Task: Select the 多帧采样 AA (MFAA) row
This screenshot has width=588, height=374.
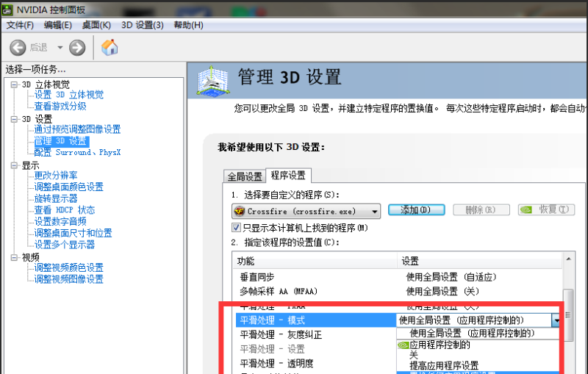Action: 398,291
